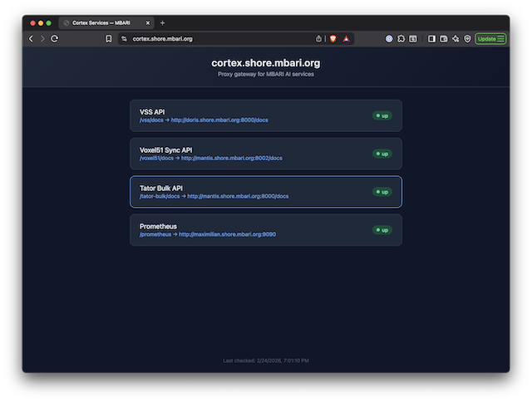Click the toolbar icon right of Extensions puzzle

[412, 39]
